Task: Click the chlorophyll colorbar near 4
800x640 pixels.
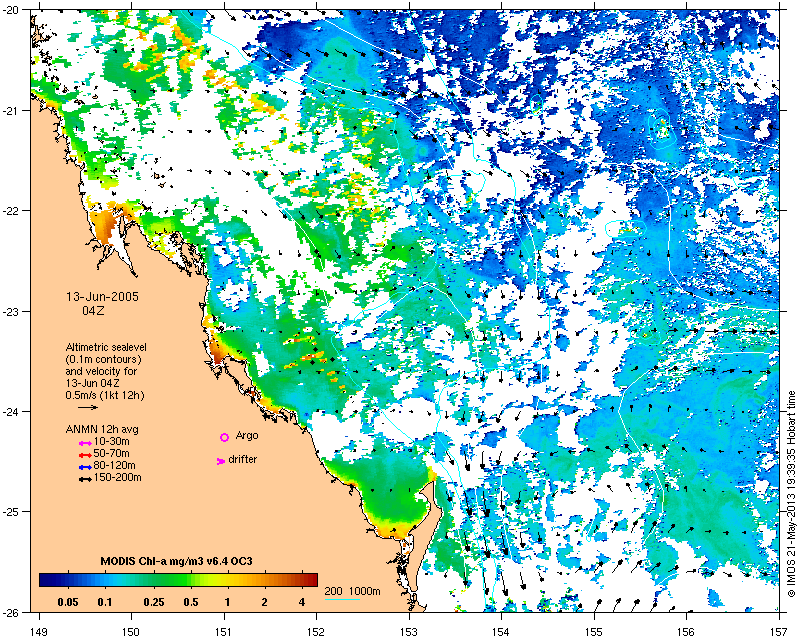Action: click(x=302, y=580)
